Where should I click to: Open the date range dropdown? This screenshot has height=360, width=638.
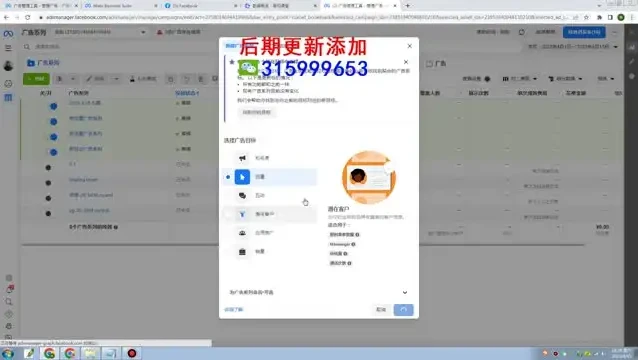click(573, 47)
